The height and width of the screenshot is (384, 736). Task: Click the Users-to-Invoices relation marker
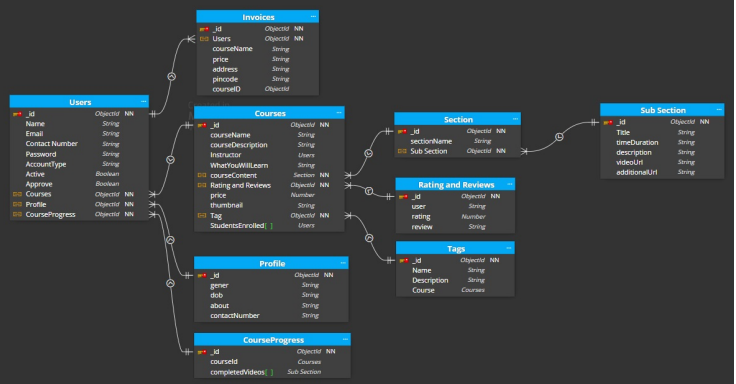[x=172, y=77]
